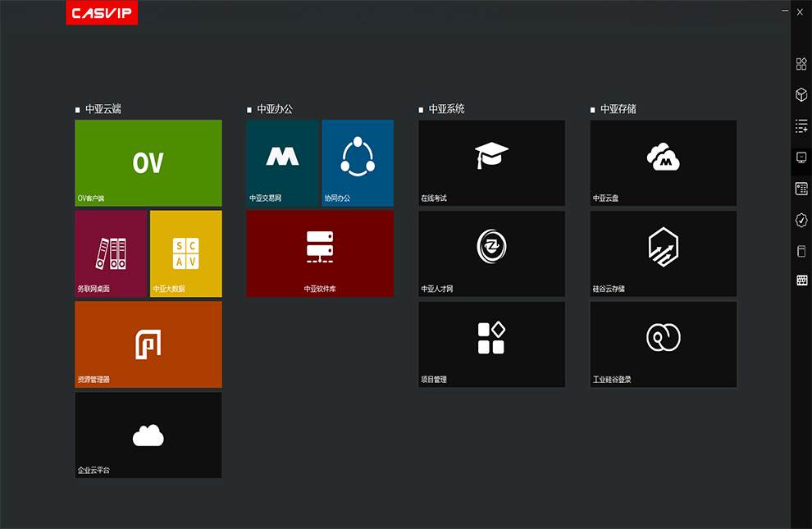
Task: Click the keyboard icon in sidebar
Action: (x=801, y=280)
